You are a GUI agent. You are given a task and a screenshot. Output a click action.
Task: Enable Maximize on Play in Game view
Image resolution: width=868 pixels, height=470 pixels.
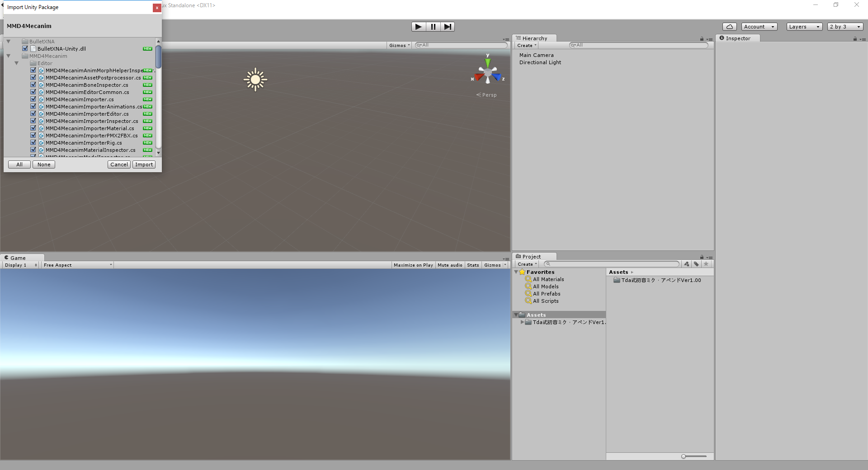[413, 265]
